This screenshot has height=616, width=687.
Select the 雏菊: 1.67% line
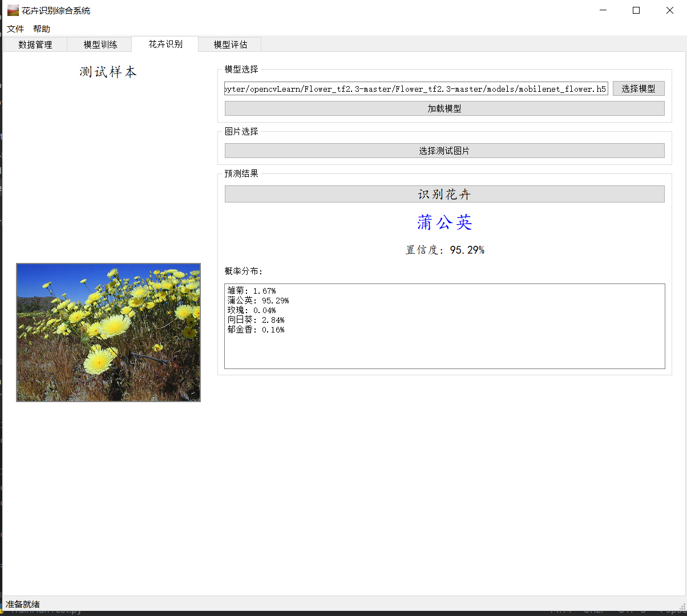coord(252,291)
